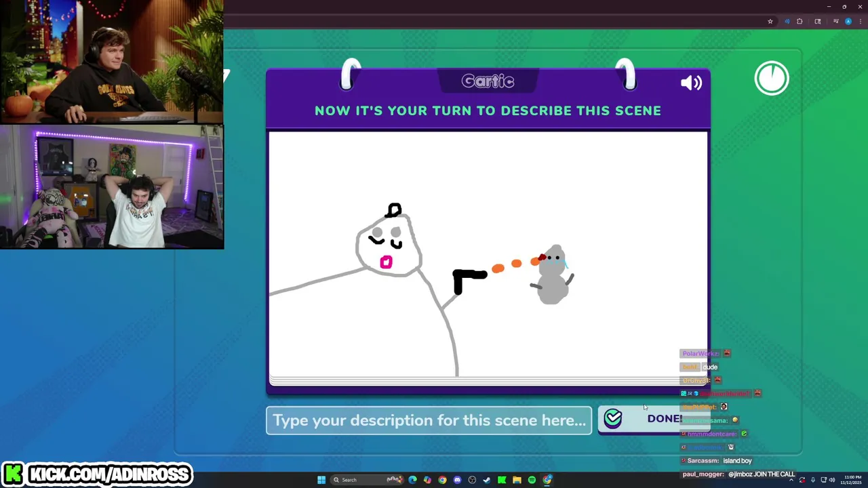The width and height of the screenshot is (868, 488).
Task: Open OBS Studio from the taskbar
Action: (x=472, y=480)
